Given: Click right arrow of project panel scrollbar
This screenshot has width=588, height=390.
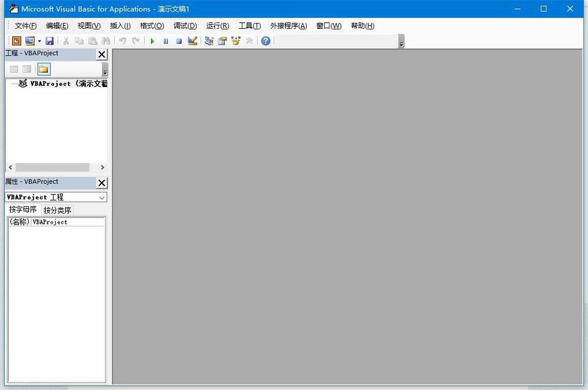Looking at the screenshot, I should [x=102, y=167].
